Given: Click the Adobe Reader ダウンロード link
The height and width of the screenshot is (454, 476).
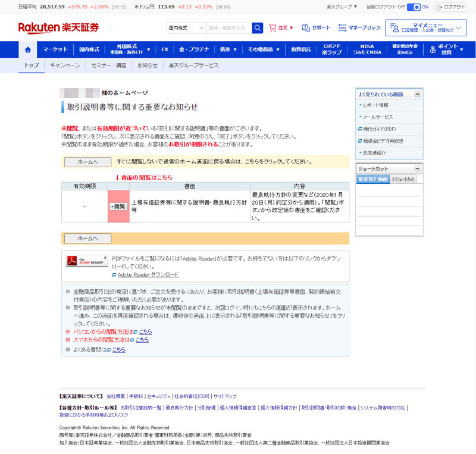Looking at the screenshot, I should pos(148,274).
